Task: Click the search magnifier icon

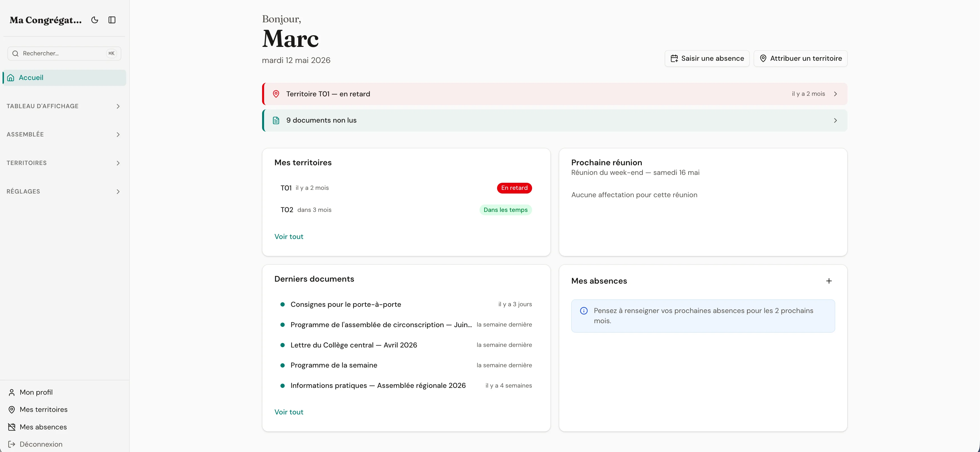Action: [16, 53]
